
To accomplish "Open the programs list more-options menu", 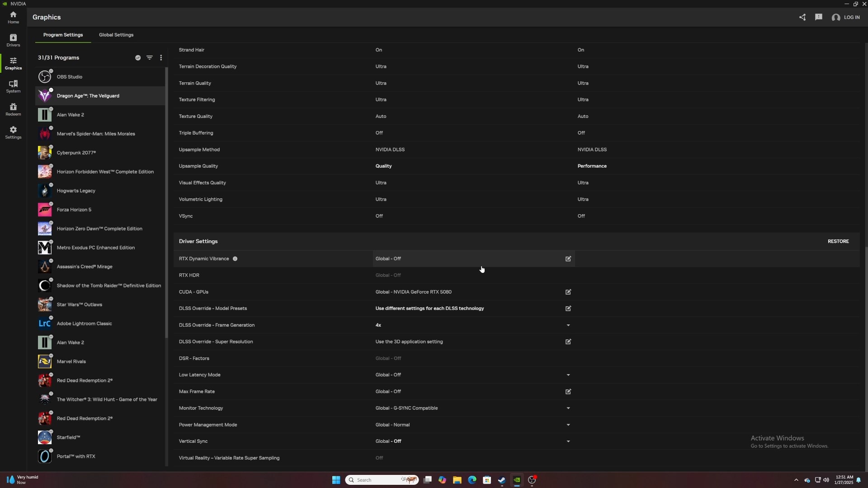I will (x=161, y=58).
